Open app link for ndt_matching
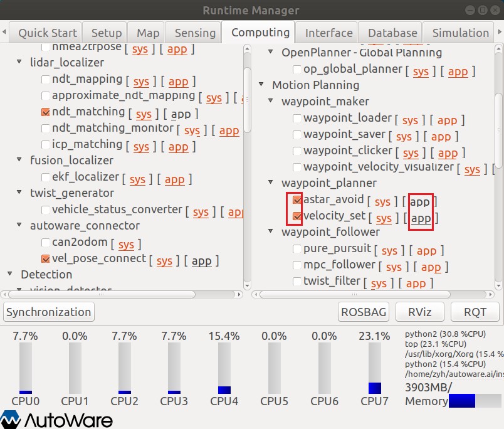The width and height of the screenshot is (504, 429). (181, 114)
